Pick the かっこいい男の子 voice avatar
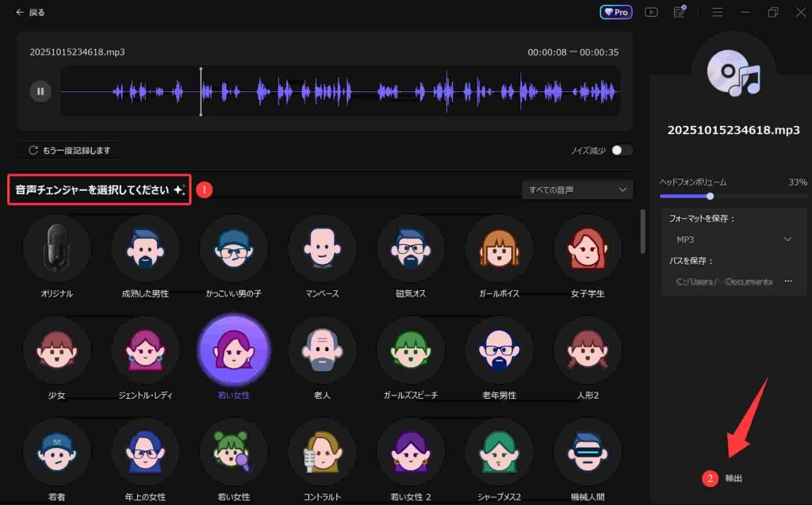 [x=233, y=248]
